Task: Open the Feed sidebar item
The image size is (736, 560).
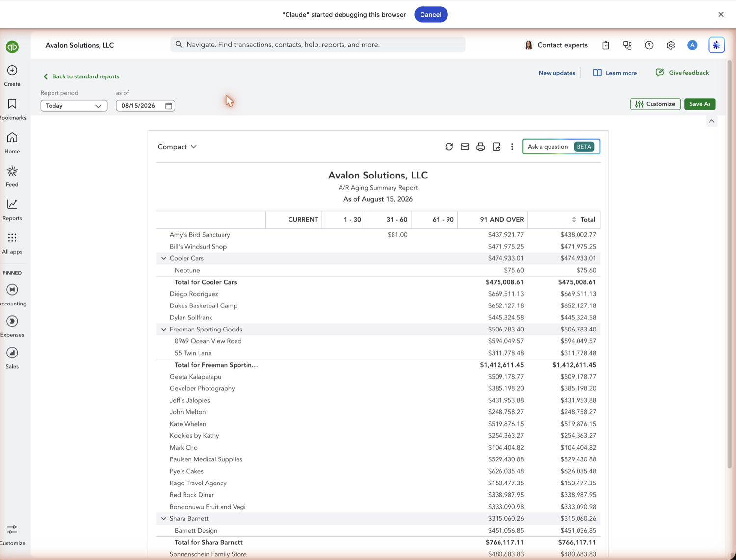Action: 12,176
